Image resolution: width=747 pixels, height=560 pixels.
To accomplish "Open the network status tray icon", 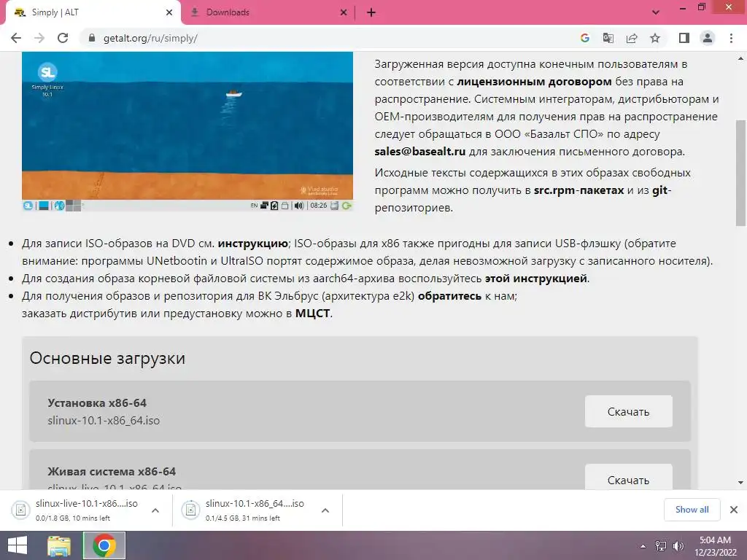I will click(661, 545).
